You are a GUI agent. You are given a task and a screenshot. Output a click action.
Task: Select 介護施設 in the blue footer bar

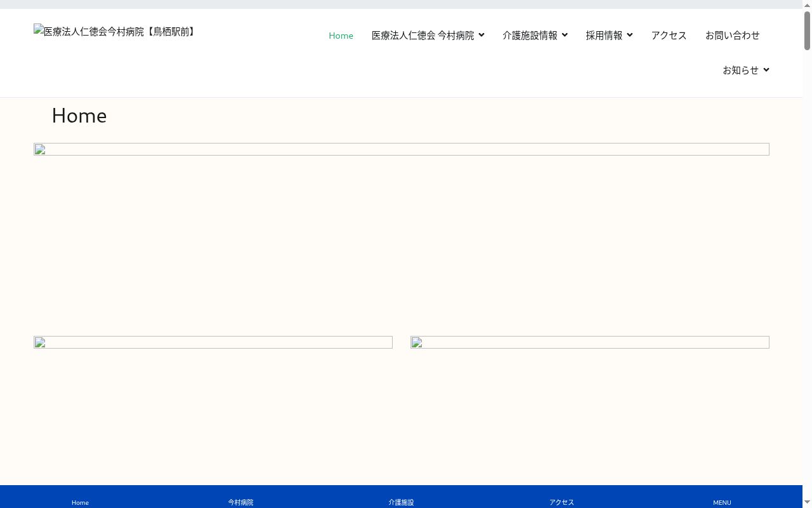pyautogui.click(x=401, y=502)
